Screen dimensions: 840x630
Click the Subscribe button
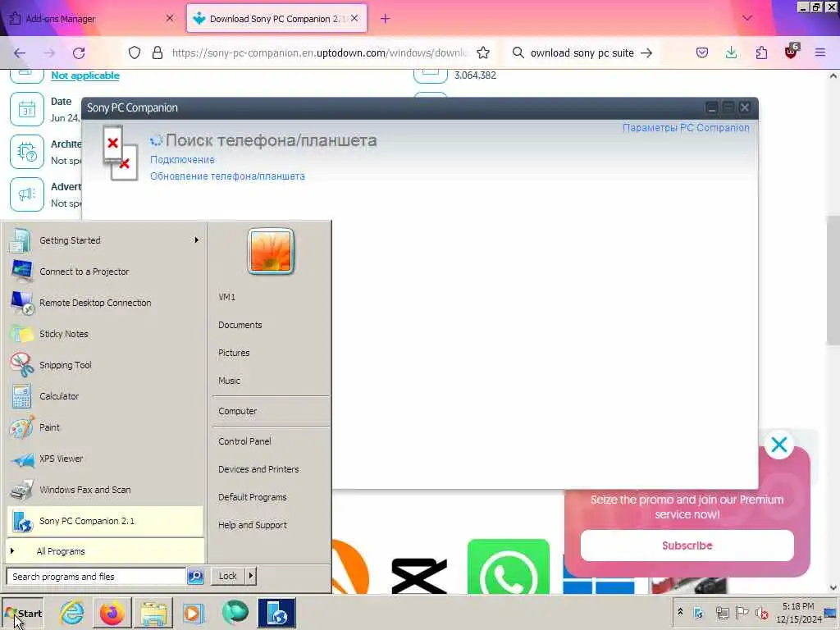pyautogui.click(x=687, y=546)
